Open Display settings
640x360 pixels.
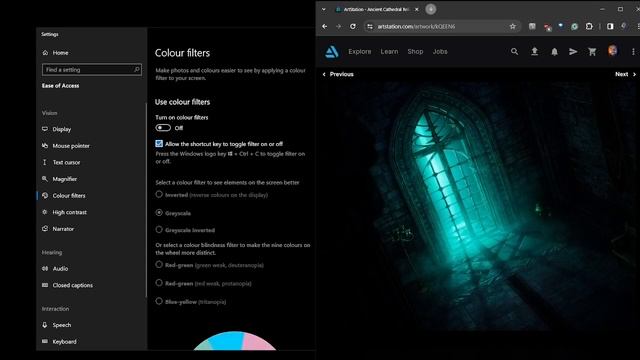[56, 129]
